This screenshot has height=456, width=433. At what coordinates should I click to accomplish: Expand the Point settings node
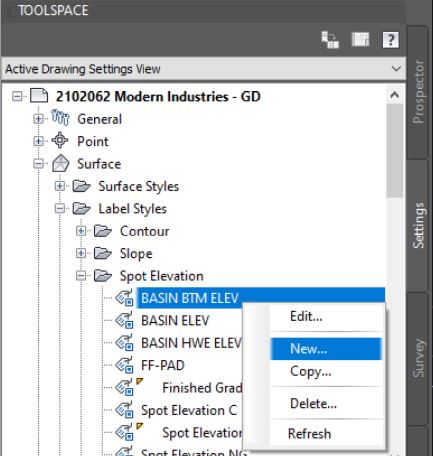point(38,141)
